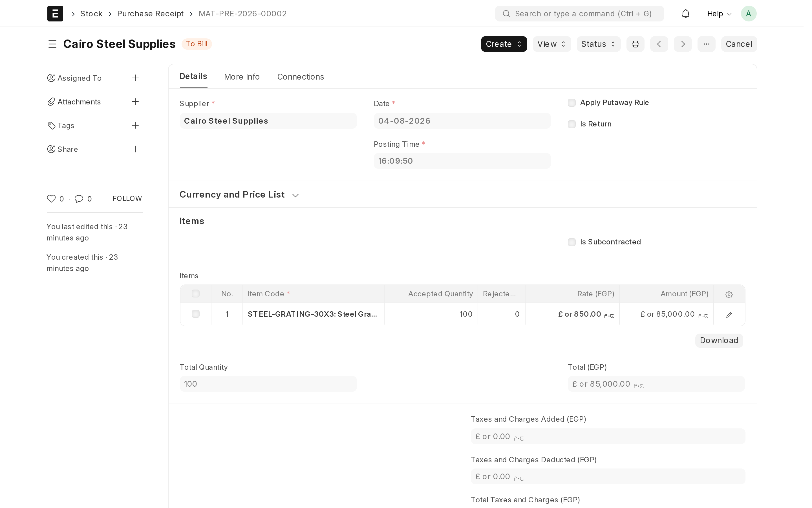The height and width of the screenshot is (508, 812).
Task: Switch to the Connections tab
Action: [300, 76]
